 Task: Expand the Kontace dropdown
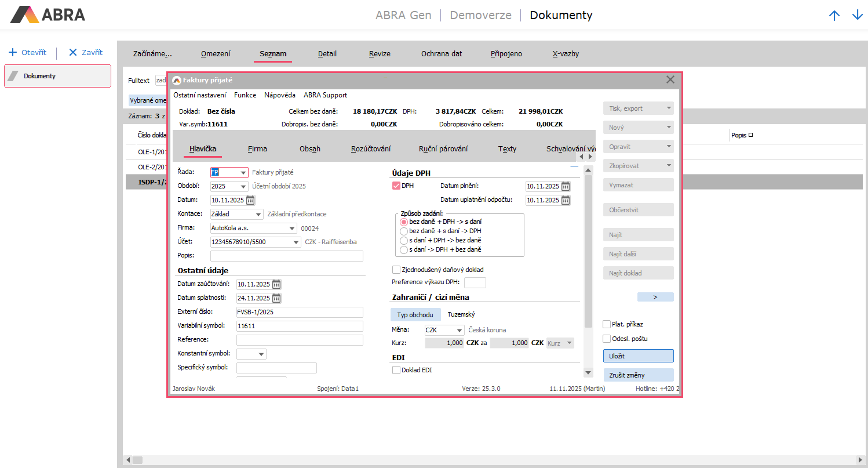258,214
